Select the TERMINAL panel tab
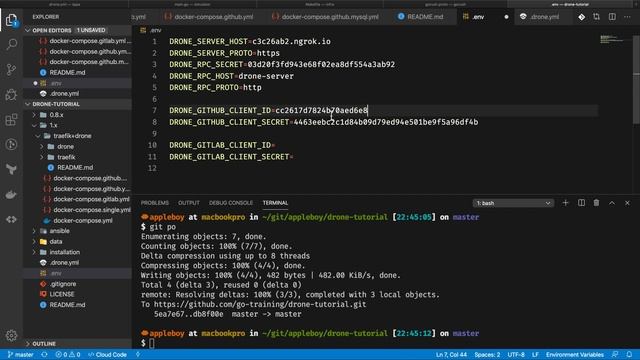640x360 pixels. [275, 203]
